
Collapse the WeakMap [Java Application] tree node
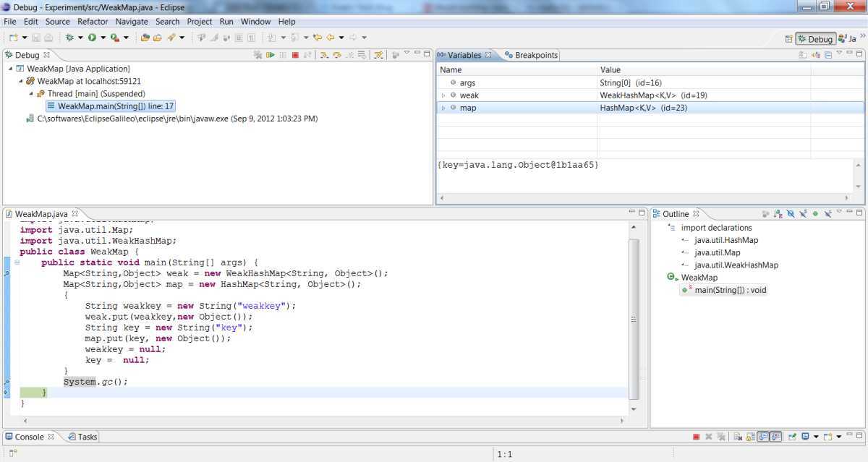[11, 69]
